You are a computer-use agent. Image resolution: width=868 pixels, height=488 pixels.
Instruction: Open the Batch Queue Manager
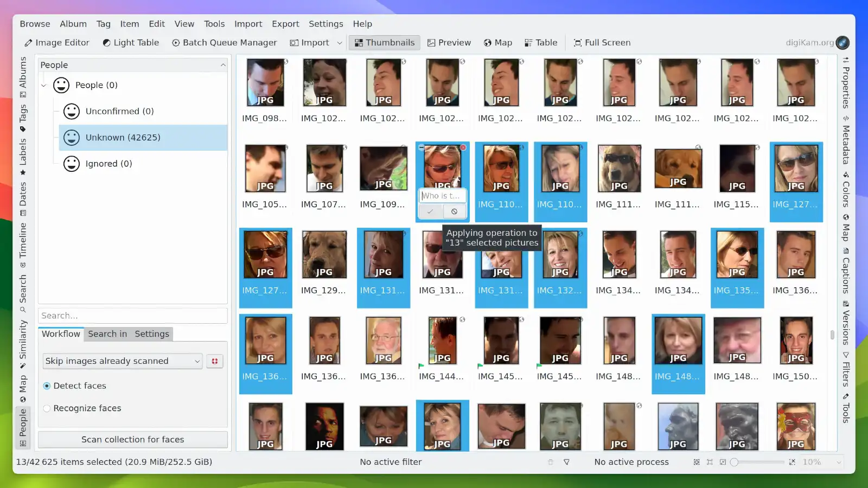pos(224,42)
